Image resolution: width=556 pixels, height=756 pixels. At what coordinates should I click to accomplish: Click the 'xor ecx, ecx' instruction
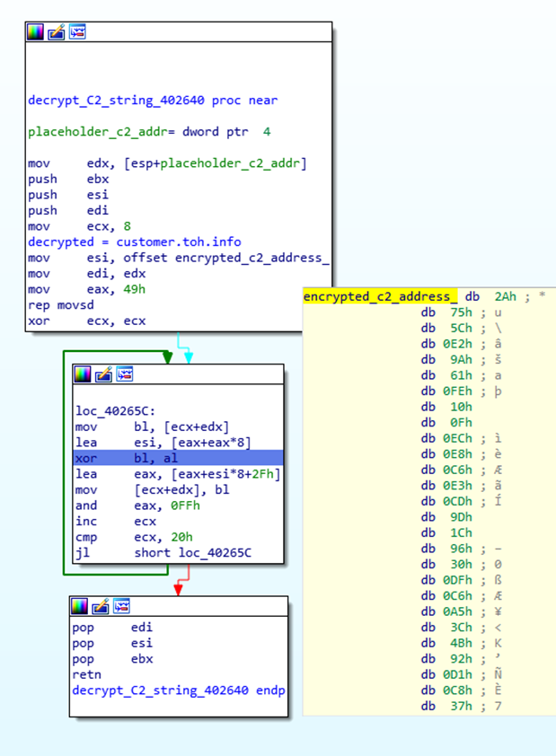click(87, 321)
